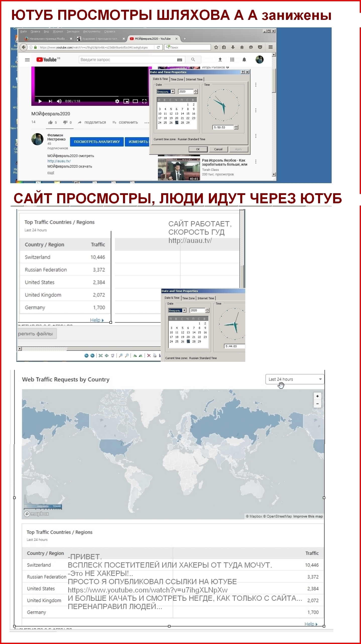This screenshot has width=361, height=644.
Task: Enter fullscreen in the video player
Action: tap(144, 101)
